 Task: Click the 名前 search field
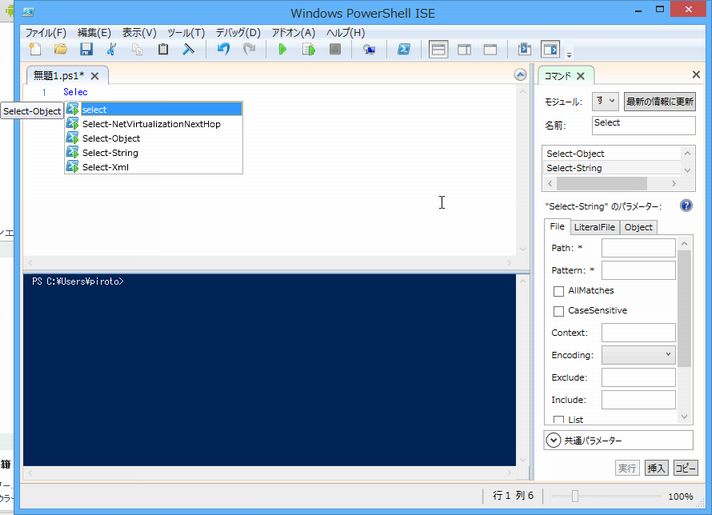643,125
